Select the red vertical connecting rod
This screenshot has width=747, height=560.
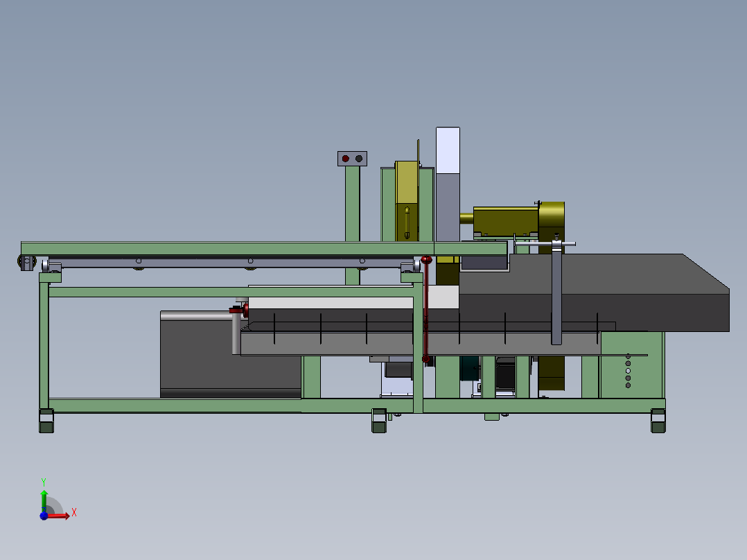[426, 310]
